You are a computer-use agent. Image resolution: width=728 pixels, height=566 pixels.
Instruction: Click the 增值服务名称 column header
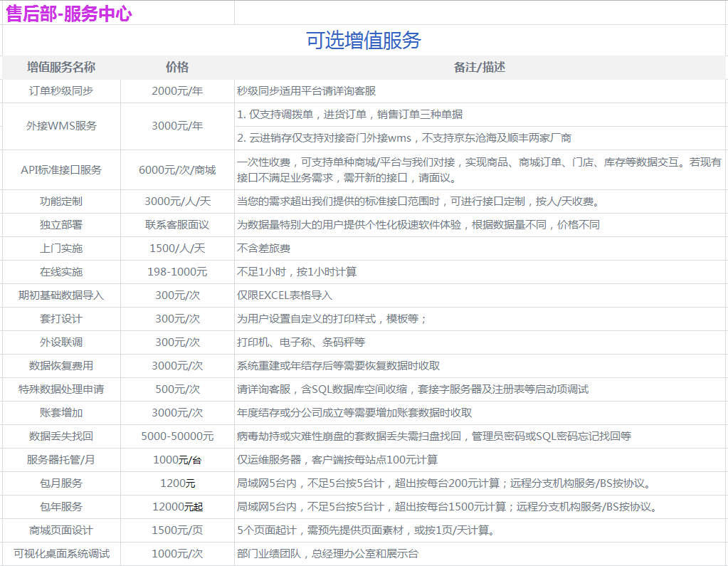pyautogui.click(x=61, y=68)
